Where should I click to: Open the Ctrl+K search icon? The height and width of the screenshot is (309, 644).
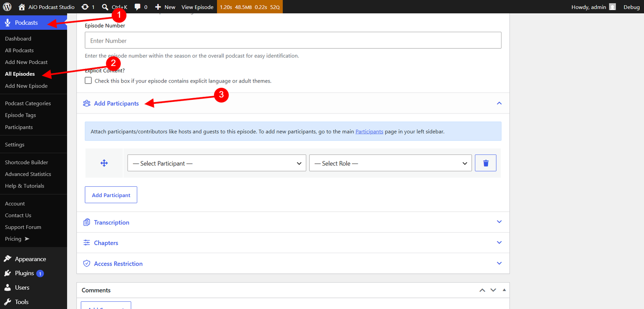(105, 7)
